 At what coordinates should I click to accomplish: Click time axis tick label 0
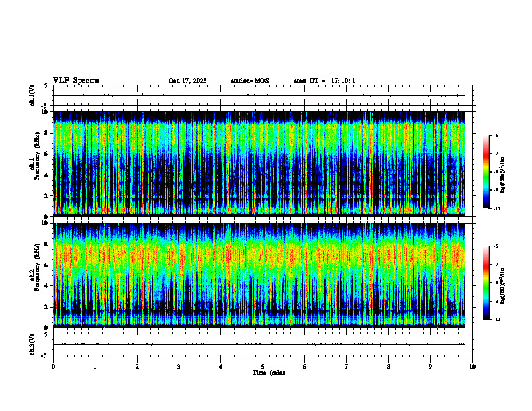pos(53,367)
